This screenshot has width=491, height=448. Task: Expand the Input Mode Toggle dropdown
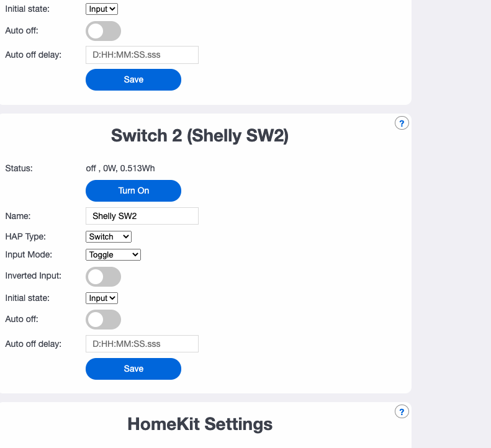tap(113, 254)
